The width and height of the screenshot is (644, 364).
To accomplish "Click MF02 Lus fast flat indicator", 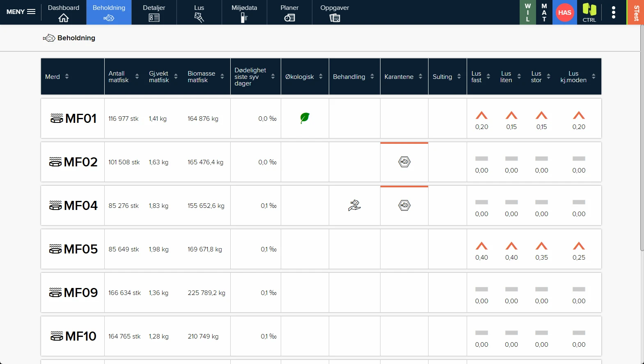I will (x=481, y=159).
